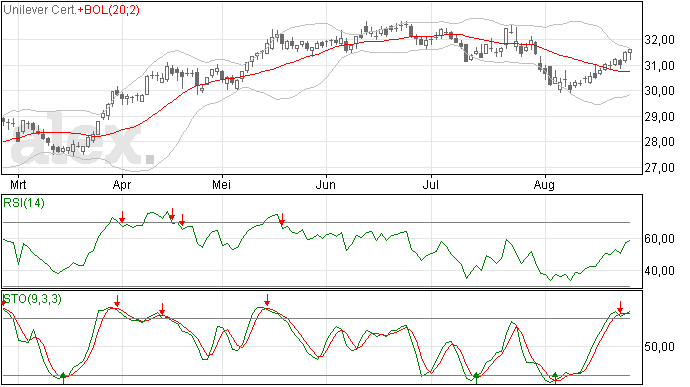Click the 'Apr' month label
Viewport: 690px width, 387px height.
[122, 184]
